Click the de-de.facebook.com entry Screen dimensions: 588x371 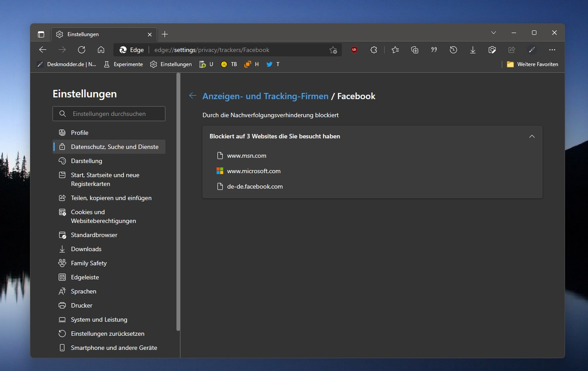pyautogui.click(x=255, y=186)
